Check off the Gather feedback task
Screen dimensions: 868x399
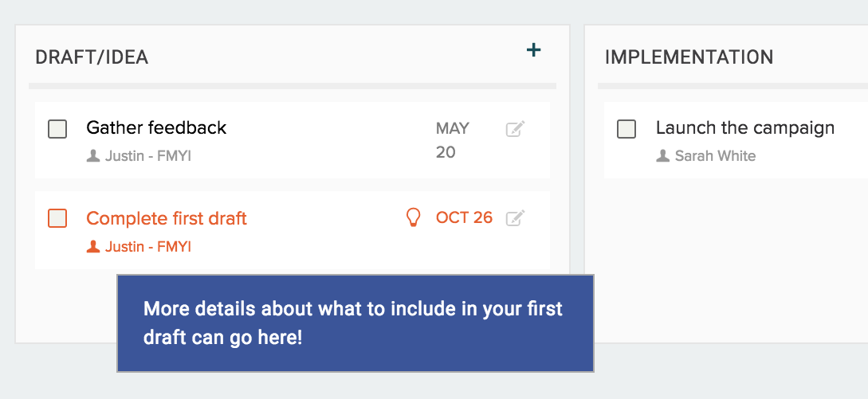pyautogui.click(x=57, y=128)
